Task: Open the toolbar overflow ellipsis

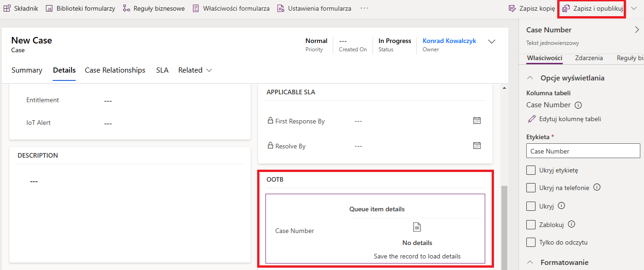Action: pos(364,8)
